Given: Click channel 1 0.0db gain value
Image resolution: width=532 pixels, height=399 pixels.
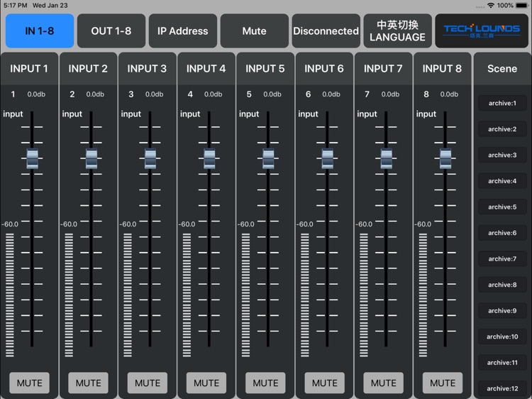Looking at the screenshot, I should [x=36, y=94].
